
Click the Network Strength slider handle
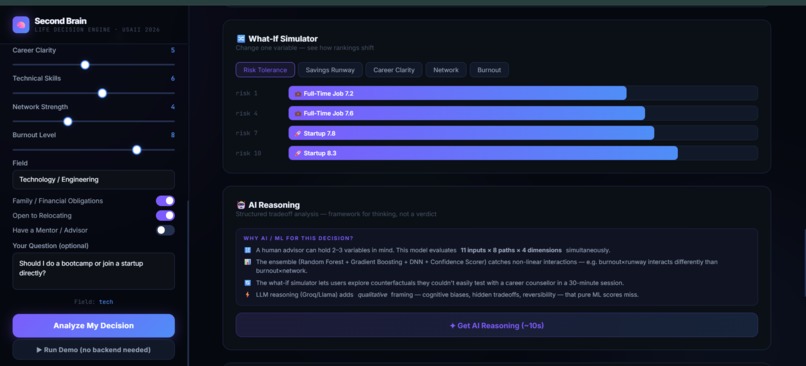coord(68,121)
